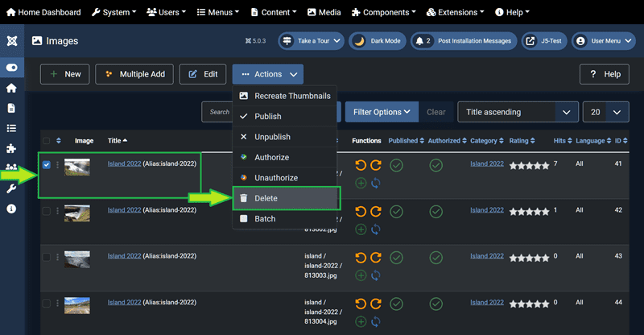Click the third row image thumbnail

pyautogui.click(x=77, y=258)
